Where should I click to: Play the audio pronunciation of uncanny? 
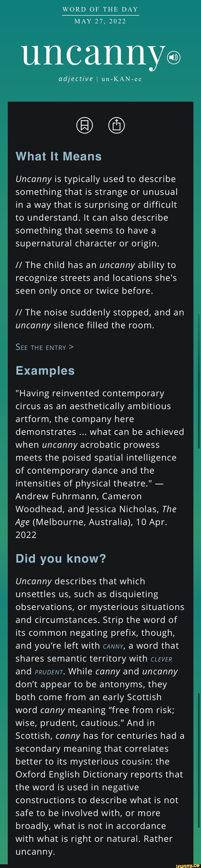[x=174, y=58]
